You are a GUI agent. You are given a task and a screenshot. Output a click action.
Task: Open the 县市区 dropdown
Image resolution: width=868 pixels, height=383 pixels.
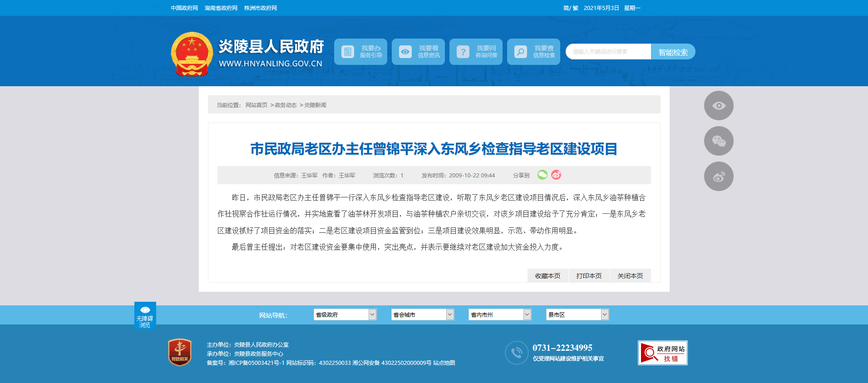pos(577,314)
